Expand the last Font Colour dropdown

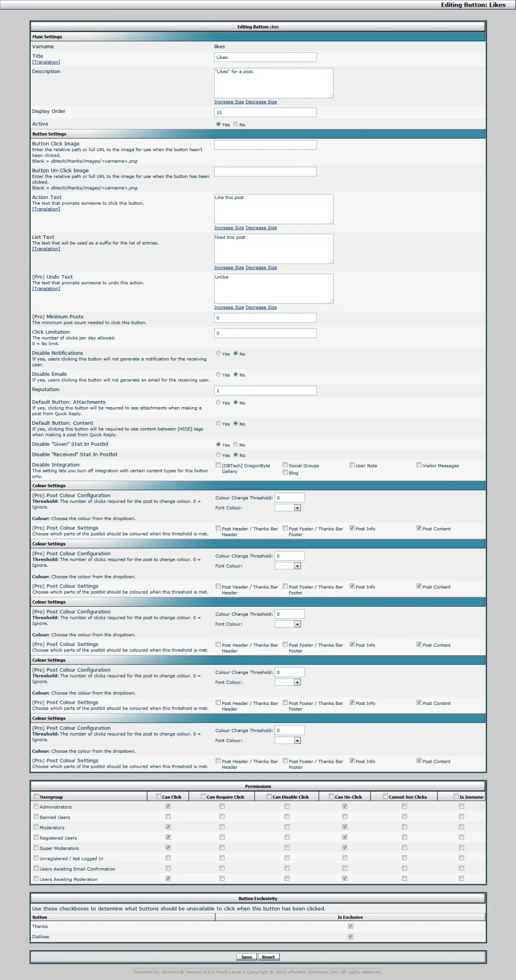[x=288, y=741]
